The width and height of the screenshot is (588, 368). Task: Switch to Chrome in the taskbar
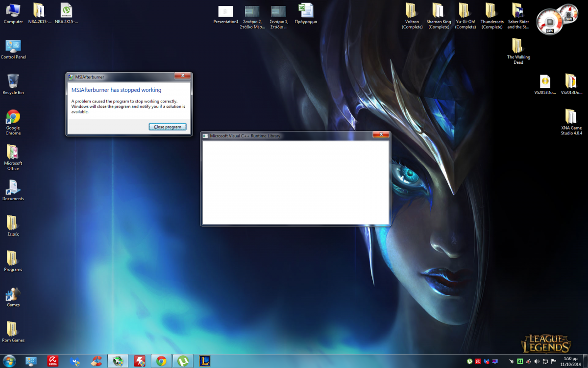coord(161,361)
